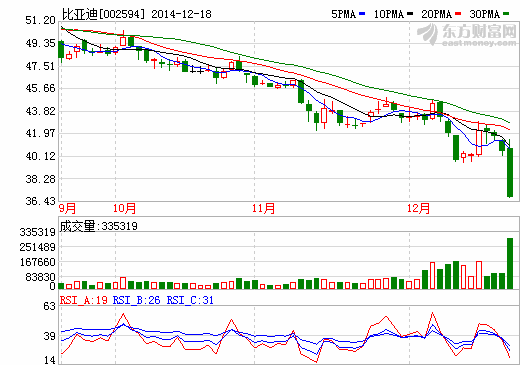
Task: Select the 12月 axis label
Action: click(x=418, y=208)
